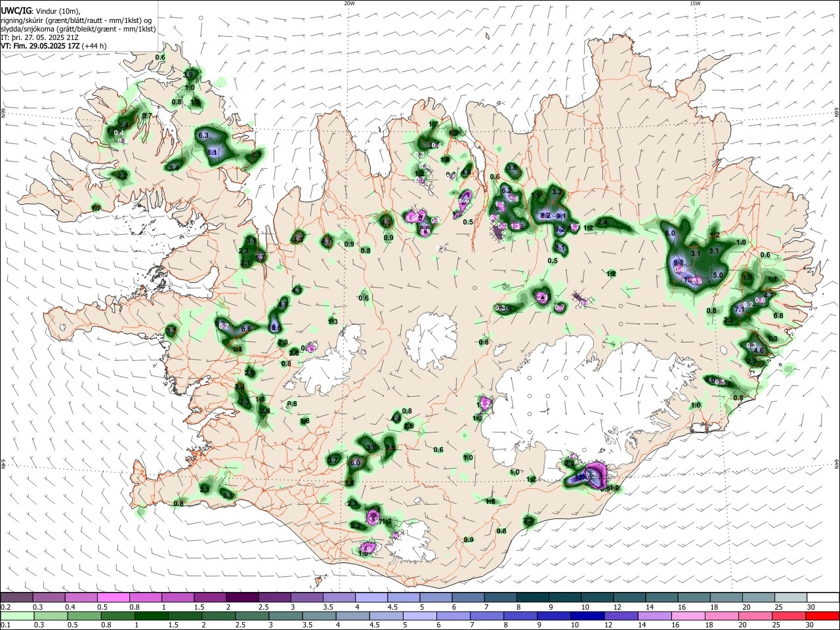Click the bright red 30 swatch in the lower legend

[822, 616]
